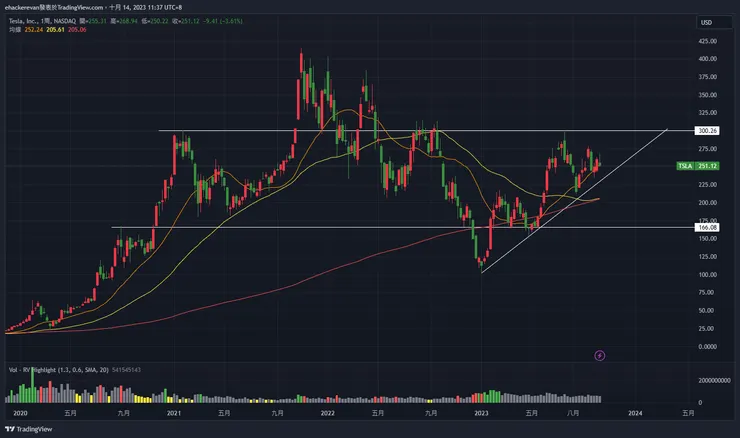
Task: Click the 2024 time axis label
Action: [x=635, y=413]
